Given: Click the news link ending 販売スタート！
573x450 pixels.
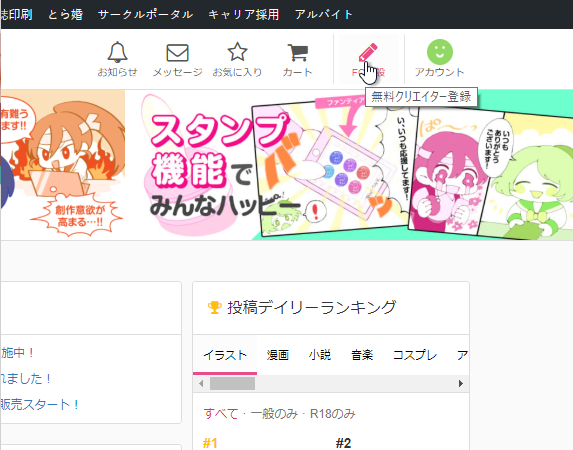Looking at the screenshot, I should tap(39, 404).
